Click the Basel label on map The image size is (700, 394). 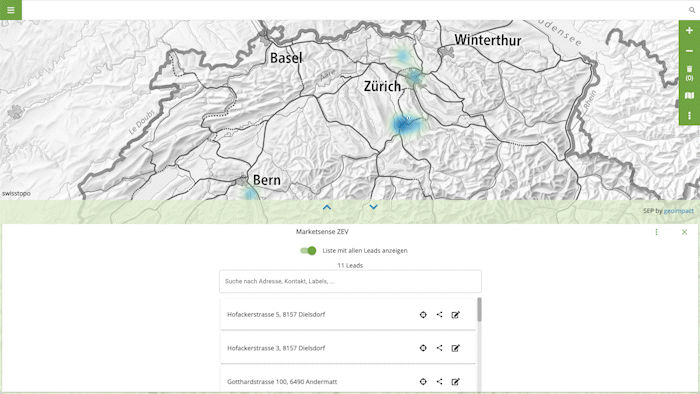point(286,58)
